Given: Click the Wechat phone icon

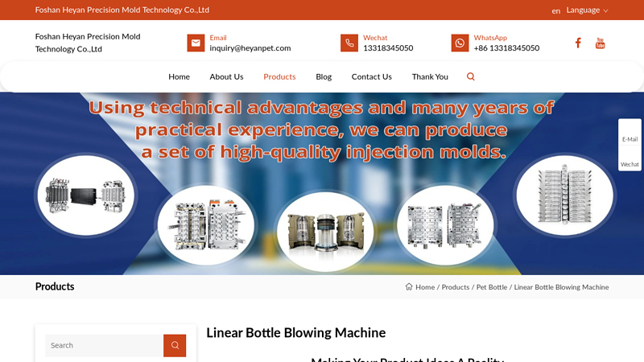Looking at the screenshot, I should coord(349,43).
